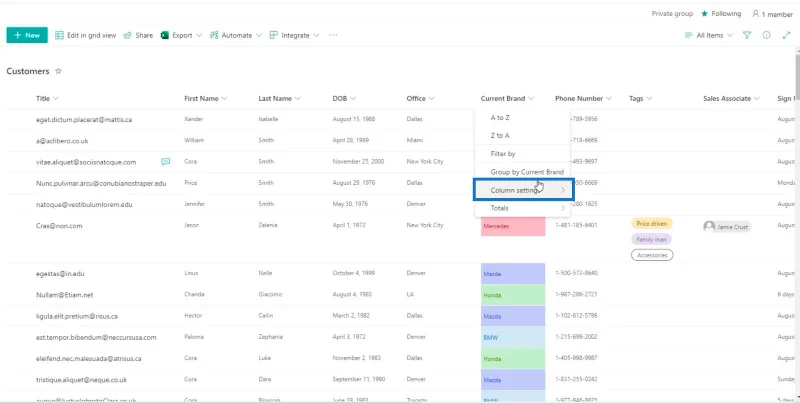Click the comment icon on vitae.aliquet row
This screenshot has width=800, height=403.
click(165, 162)
